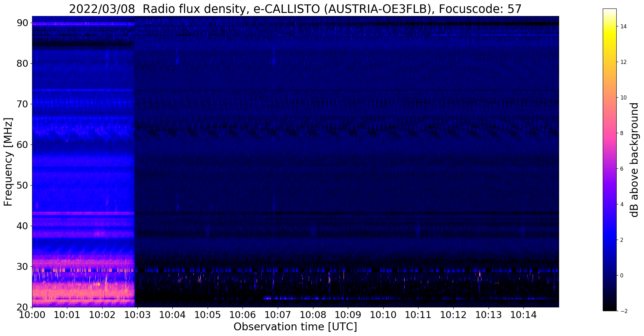
Task: Click the 'dB above background' colorbar label
Action: click(x=635, y=160)
